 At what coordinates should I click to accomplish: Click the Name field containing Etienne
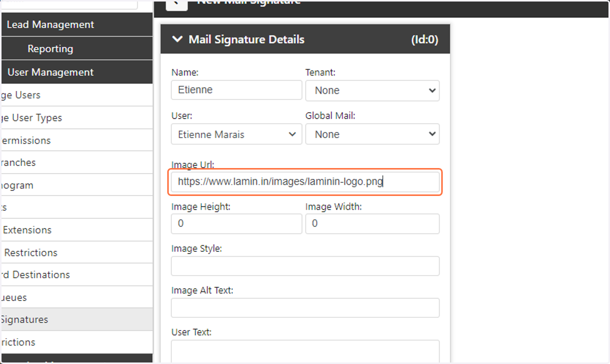pos(237,90)
